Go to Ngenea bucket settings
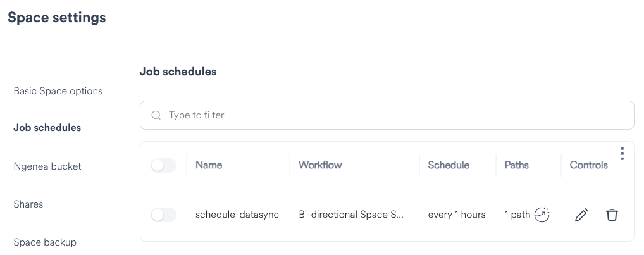The width and height of the screenshot is (644, 255). click(47, 166)
